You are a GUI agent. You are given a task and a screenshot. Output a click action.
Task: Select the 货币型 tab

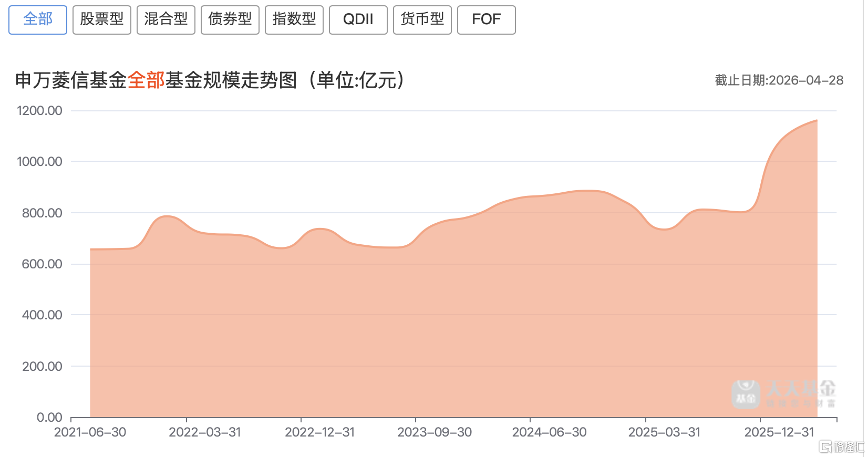click(x=422, y=20)
